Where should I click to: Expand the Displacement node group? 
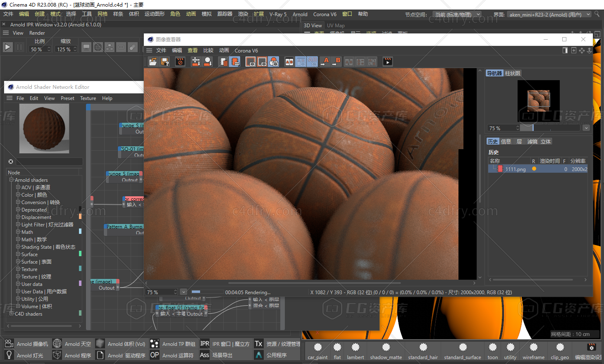point(18,217)
